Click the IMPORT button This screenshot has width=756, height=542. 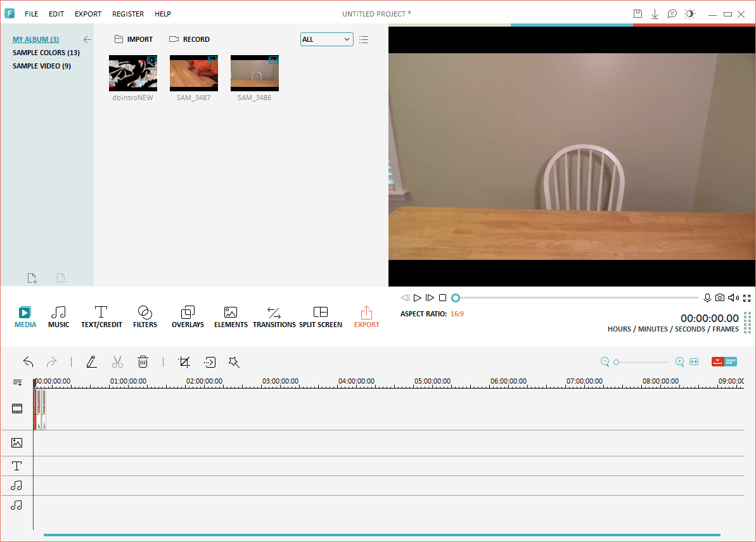(x=134, y=39)
